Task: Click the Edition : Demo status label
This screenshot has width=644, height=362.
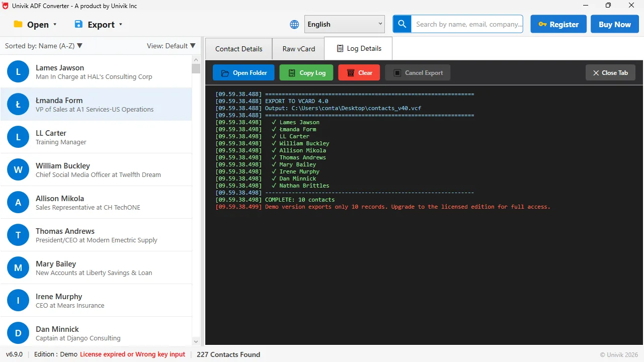Action: tap(56, 354)
